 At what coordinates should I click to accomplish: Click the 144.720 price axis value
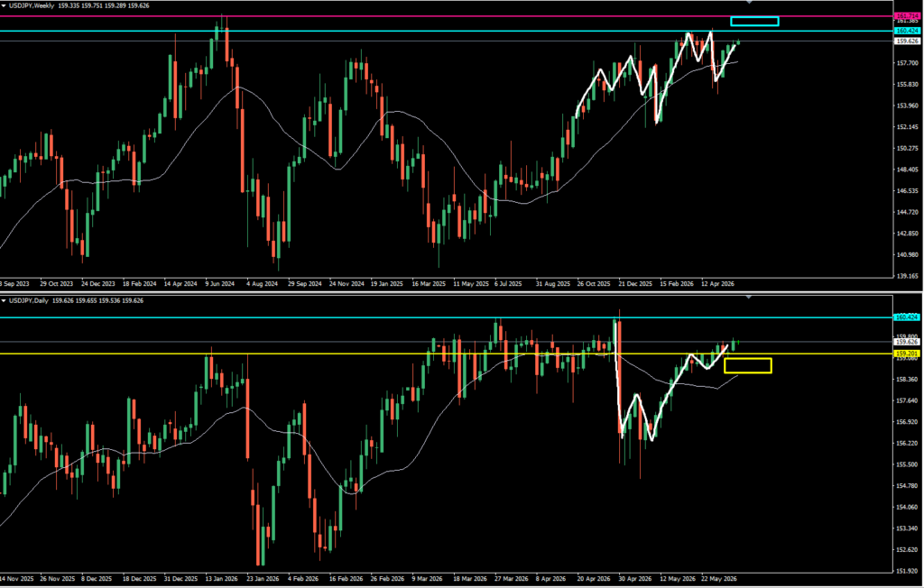click(x=908, y=212)
